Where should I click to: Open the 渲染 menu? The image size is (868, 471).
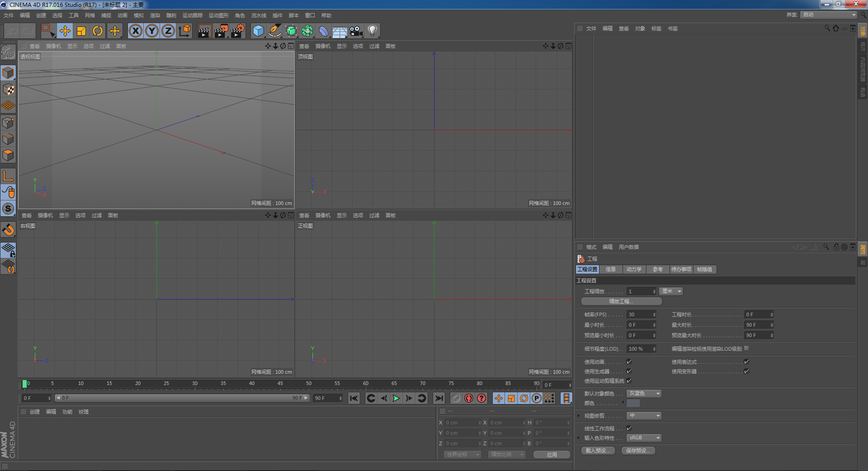click(x=155, y=15)
